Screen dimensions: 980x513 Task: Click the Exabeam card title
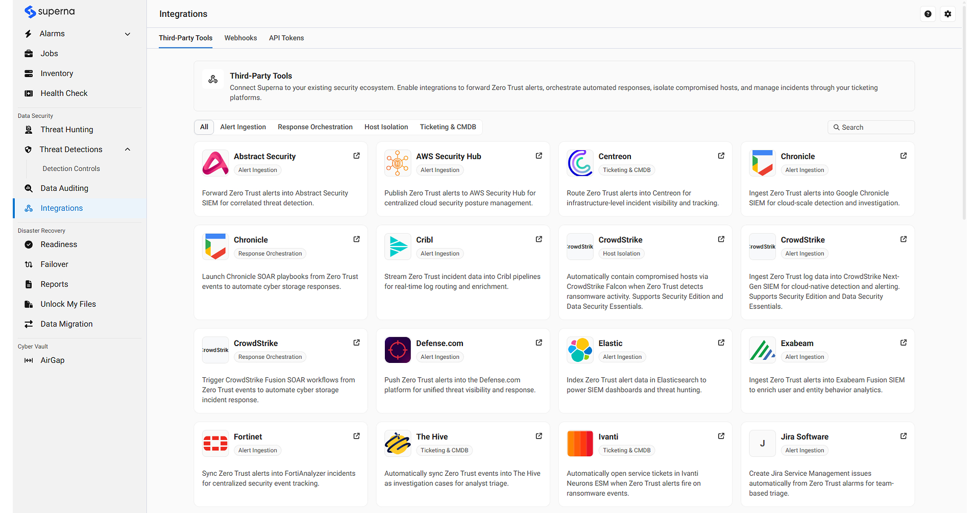coord(797,344)
